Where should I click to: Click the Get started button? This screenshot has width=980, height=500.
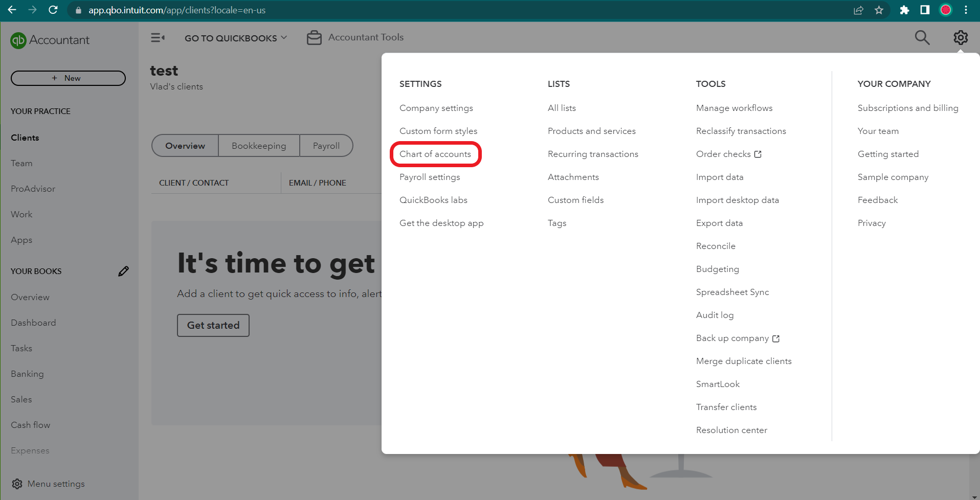213,325
